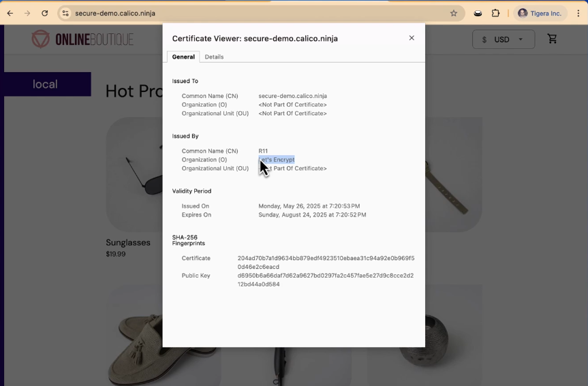The image size is (588, 386).
Task: Open Chrome's three-dot menu
Action: click(x=578, y=13)
